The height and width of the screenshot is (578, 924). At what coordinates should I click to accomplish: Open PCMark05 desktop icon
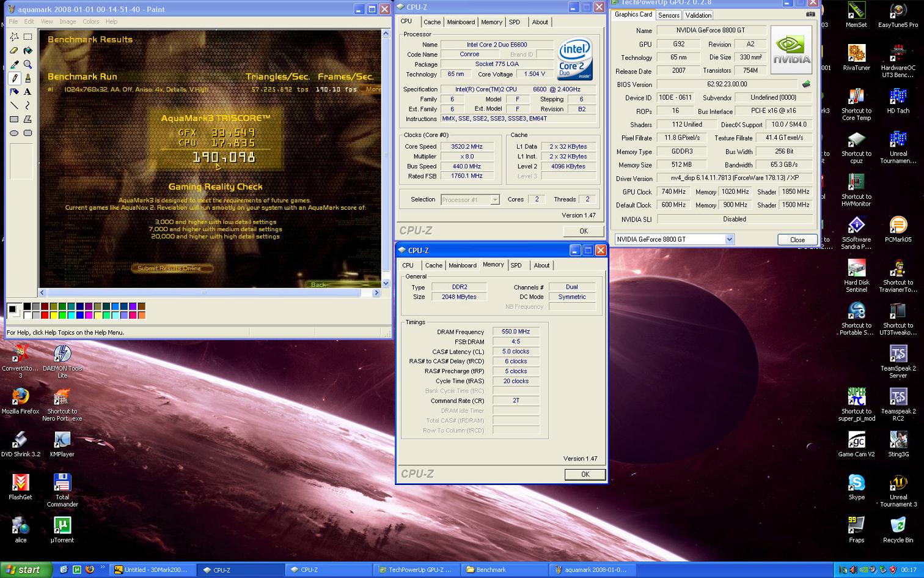pyautogui.click(x=898, y=229)
